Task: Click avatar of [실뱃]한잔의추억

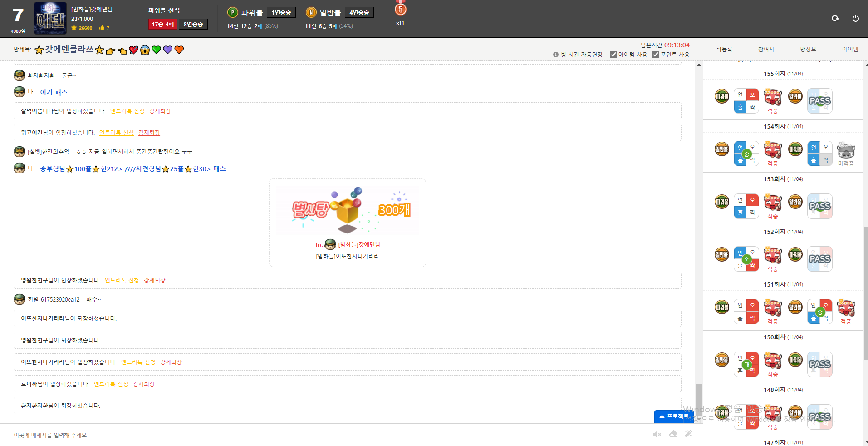Action: [19, 152]
